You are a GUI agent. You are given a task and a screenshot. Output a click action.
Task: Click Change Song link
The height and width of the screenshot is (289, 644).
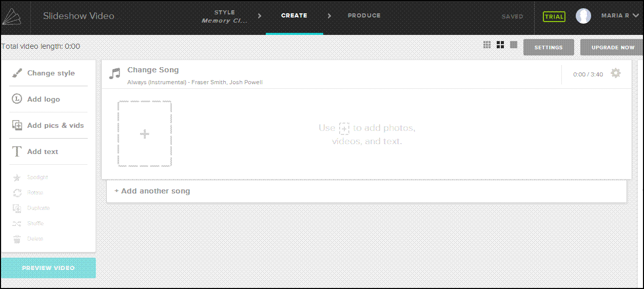[x=153, y=70]
